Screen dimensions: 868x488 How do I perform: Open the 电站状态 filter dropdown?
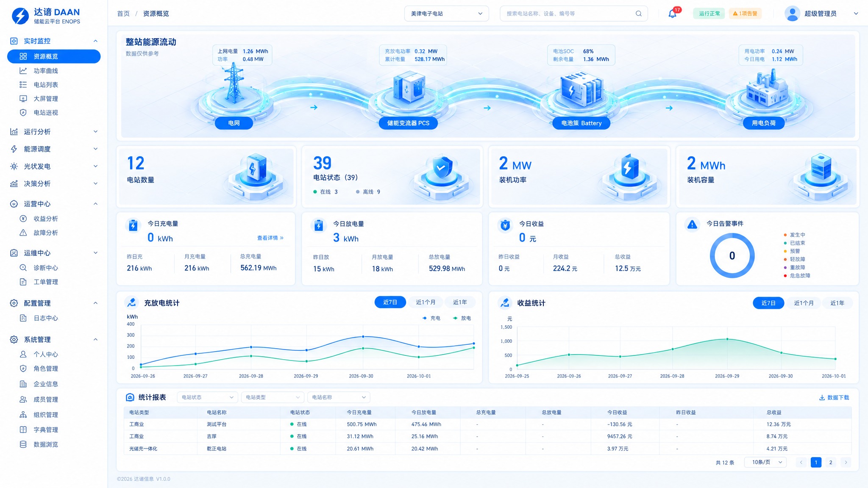207,397
